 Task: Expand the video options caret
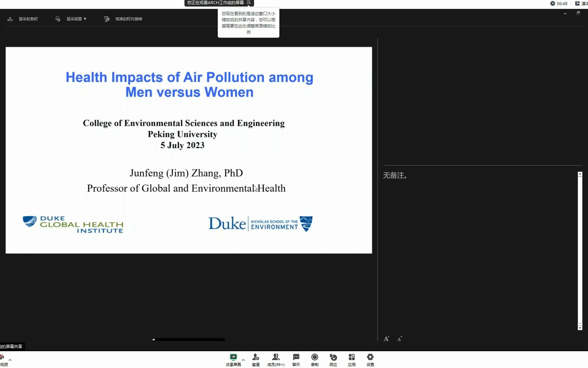(x=10, y=360)
